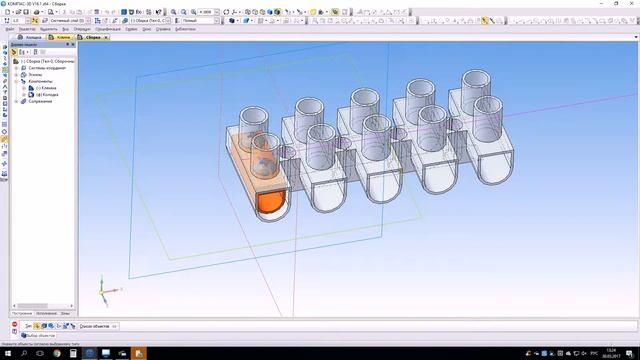The width and height of the screenshot is (640, 360).
Task: Open the Windows notification center
Action: click(630, 353)
